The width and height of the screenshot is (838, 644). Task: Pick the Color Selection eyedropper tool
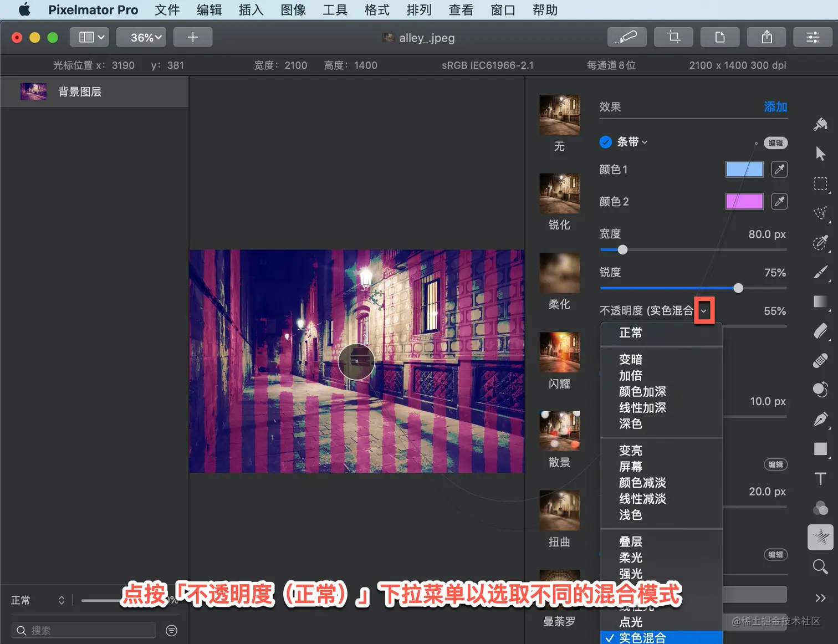coord(820,243)
